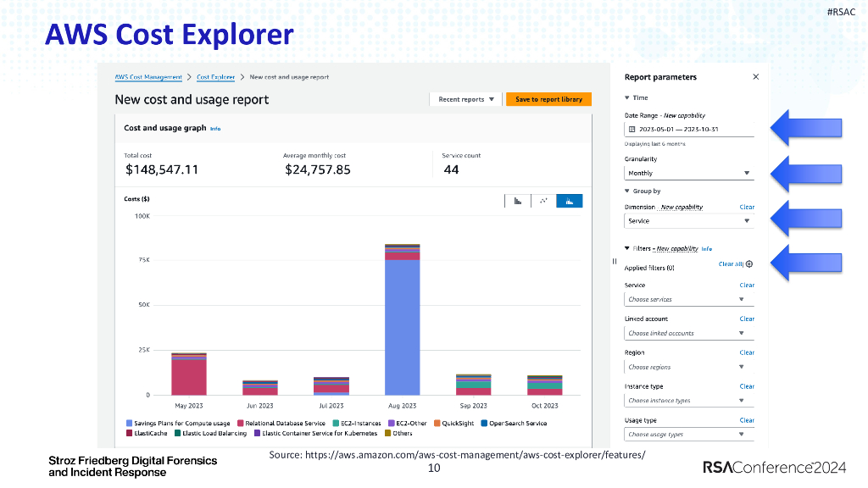Viewport: 868px width, 488px height.
Task: Select stacked bar chart view icon
Action: (x=569, y=201)
